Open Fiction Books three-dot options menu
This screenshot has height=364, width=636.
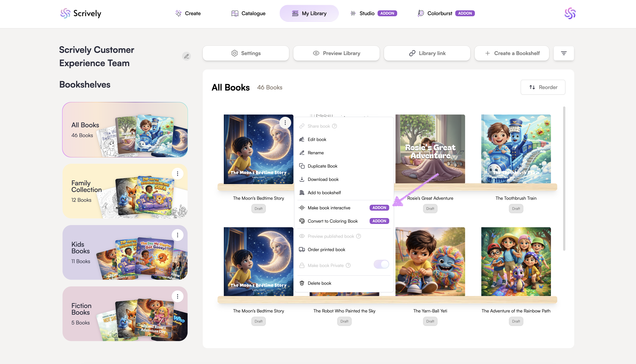tap(177, 296)
